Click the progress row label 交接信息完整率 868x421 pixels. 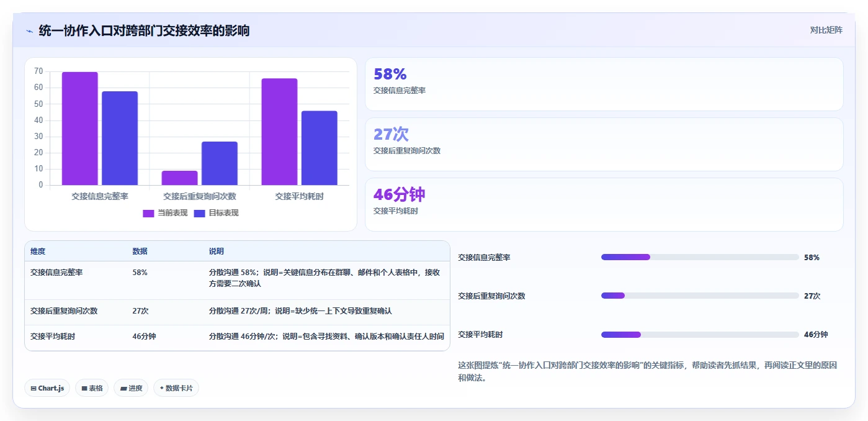click(x=484, y=258)
